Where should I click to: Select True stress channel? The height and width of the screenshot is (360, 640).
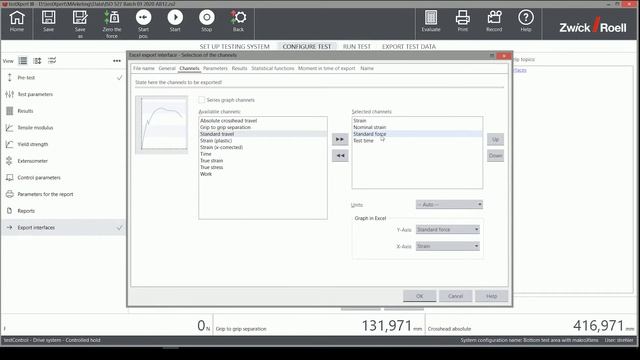263,167
